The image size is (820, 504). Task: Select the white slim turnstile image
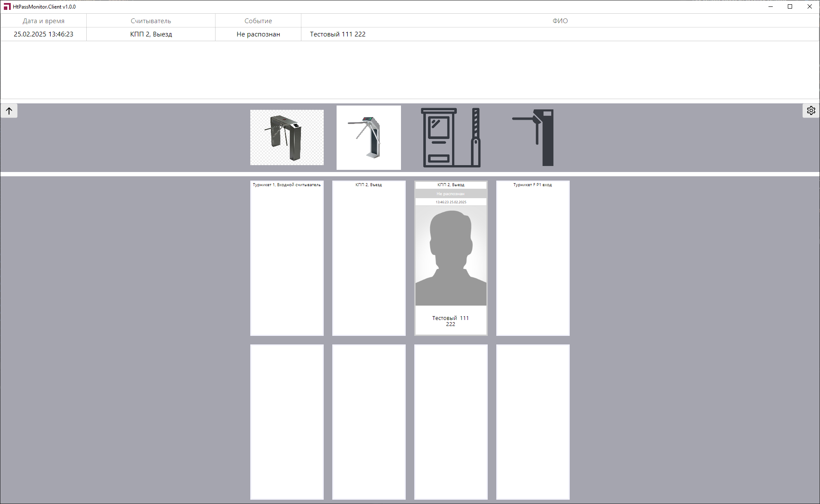[x=368, y=137]
